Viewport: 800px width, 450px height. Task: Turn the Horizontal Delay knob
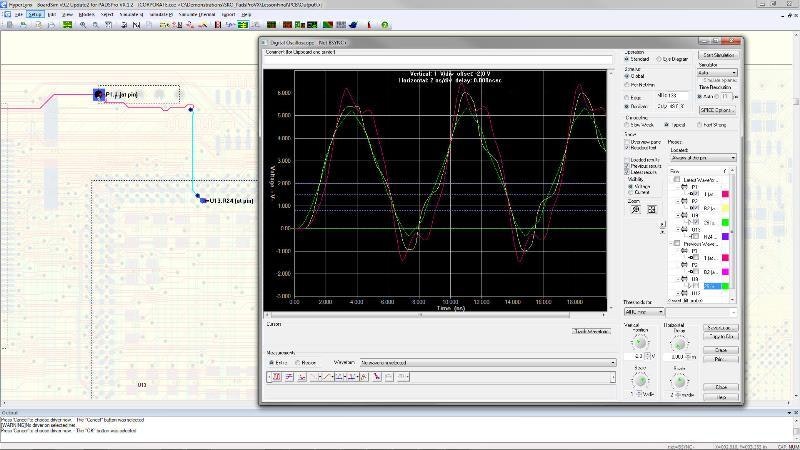click(679, 344)
